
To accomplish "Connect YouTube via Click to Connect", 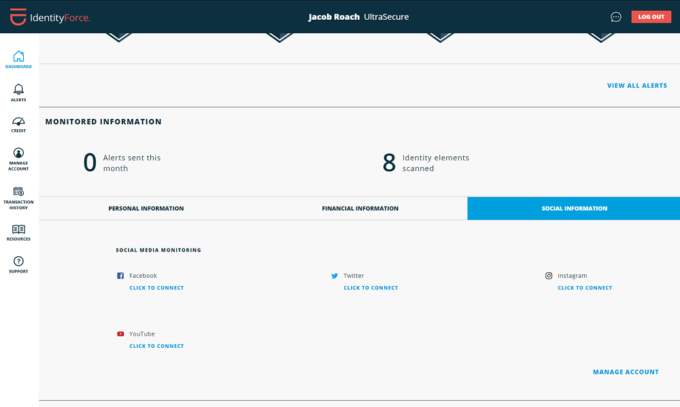I will [x=156, y=346].
